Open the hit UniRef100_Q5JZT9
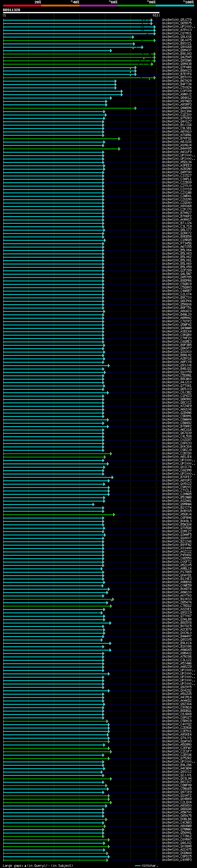 [177, 20]
